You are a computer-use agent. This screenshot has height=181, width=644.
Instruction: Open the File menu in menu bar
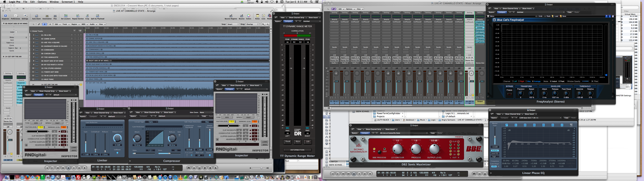[x=25, y=2]
